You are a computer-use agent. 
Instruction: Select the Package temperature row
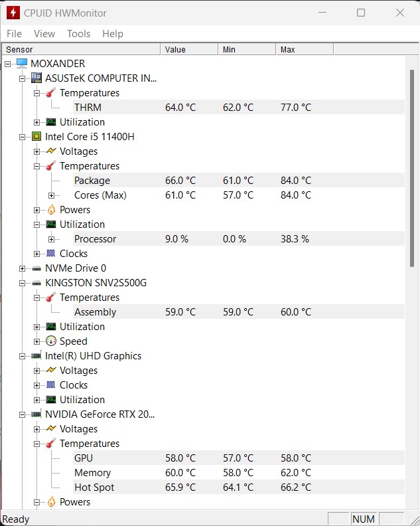239,181
